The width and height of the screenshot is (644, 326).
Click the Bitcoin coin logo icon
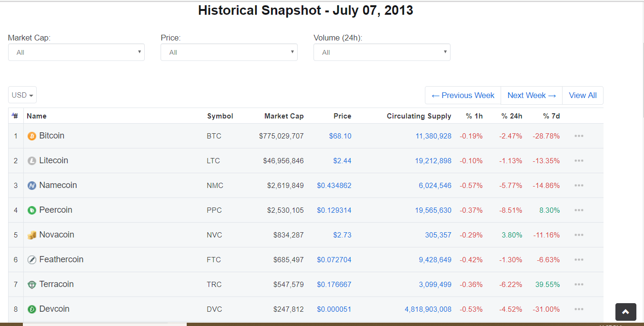pyautogui.click(x=32, y=136)
